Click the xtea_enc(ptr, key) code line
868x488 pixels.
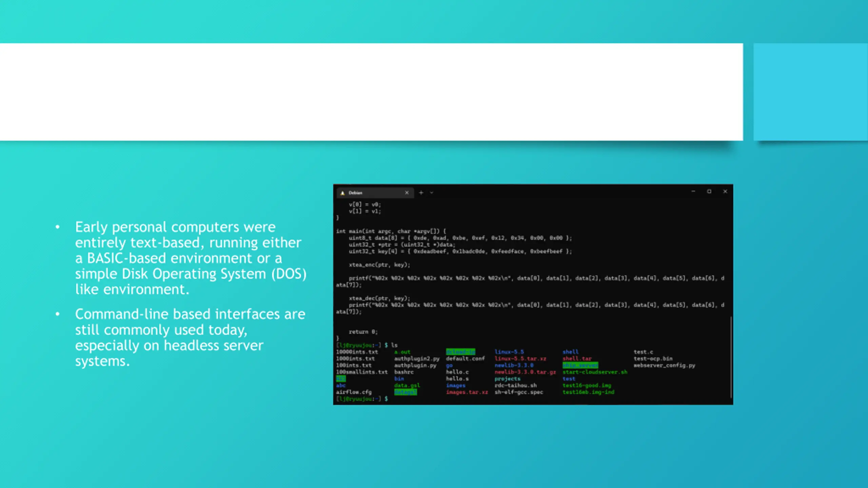coord(379,265)
